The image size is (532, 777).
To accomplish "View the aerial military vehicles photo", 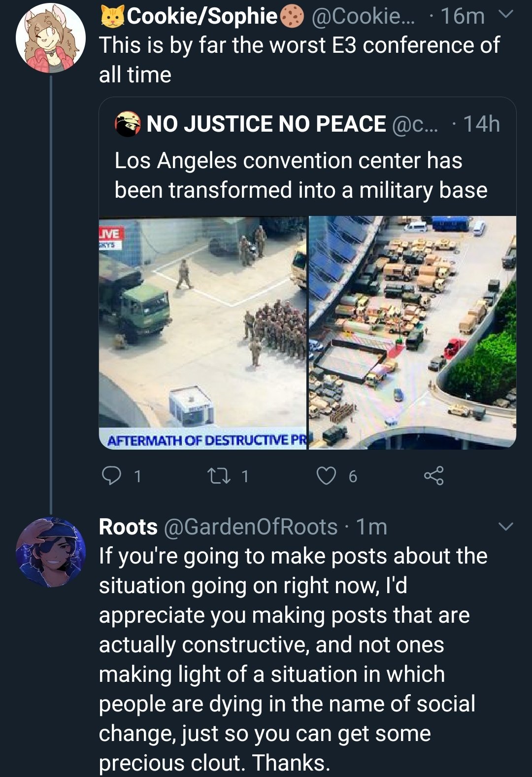I will tap(413, 332).
